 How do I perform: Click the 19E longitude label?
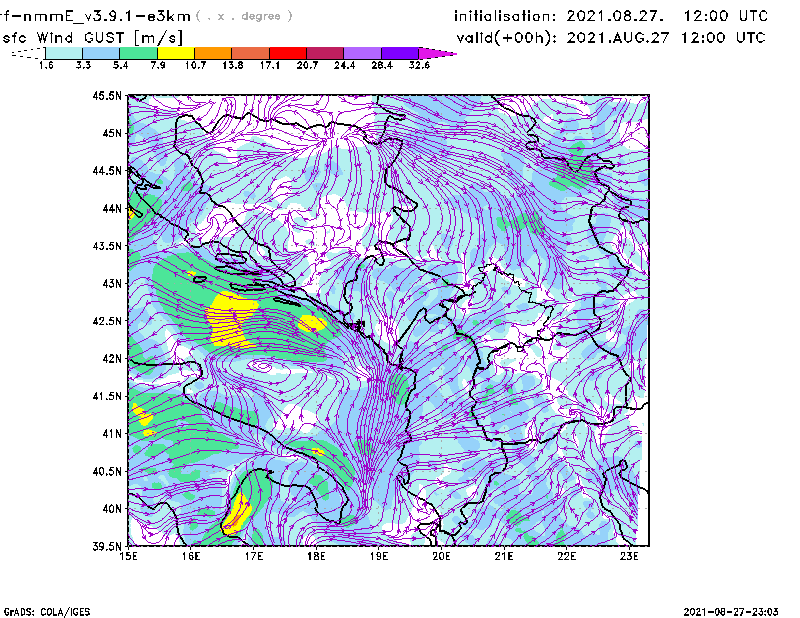[x=379, y=556]
